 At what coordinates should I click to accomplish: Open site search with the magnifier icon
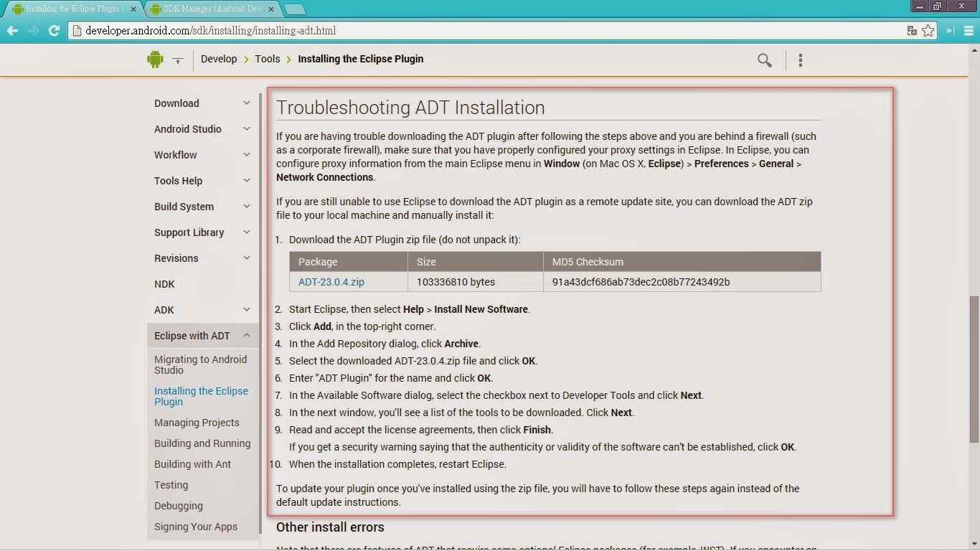(x=765, y=60)
